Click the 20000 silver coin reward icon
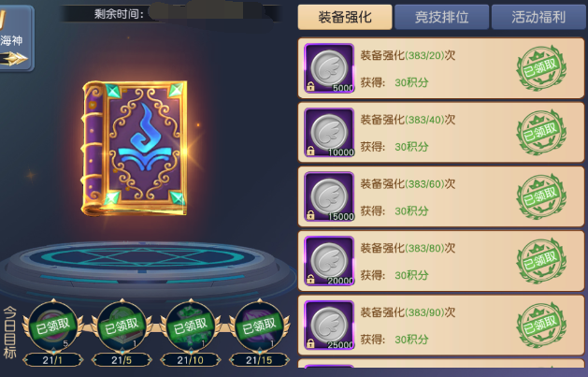Screen dimensions: 588x377 (x=329, y=261)
